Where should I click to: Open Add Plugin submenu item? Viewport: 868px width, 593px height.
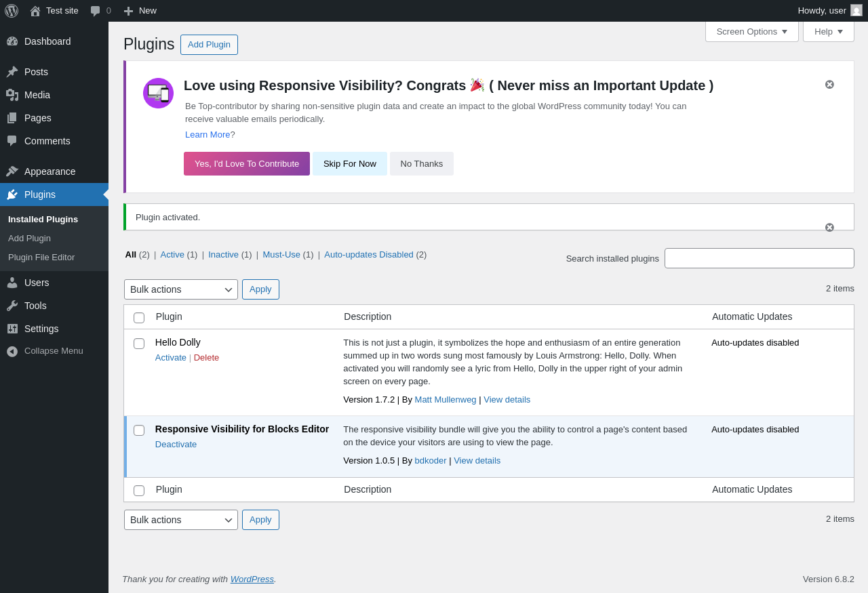point(29,238)
